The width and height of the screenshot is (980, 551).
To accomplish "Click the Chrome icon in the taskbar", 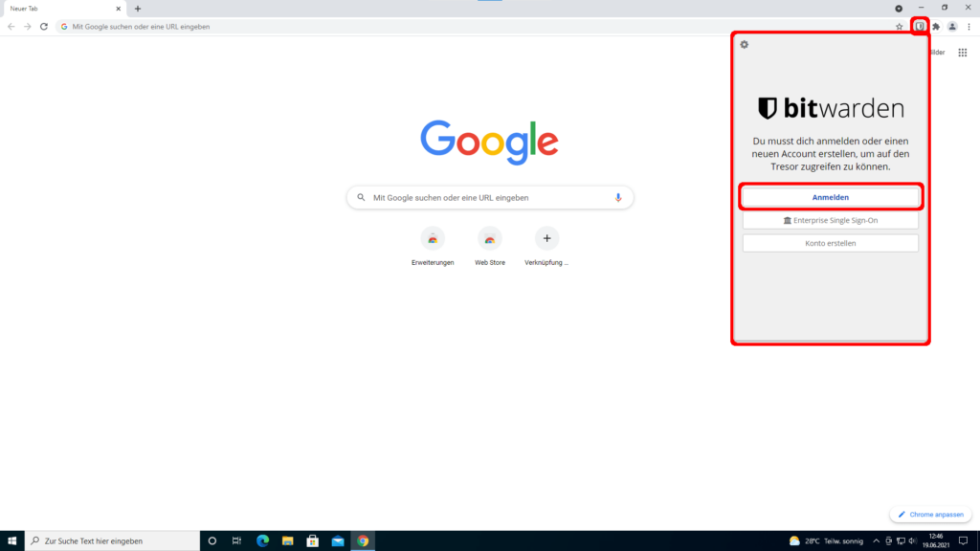I will coord(363,541).
